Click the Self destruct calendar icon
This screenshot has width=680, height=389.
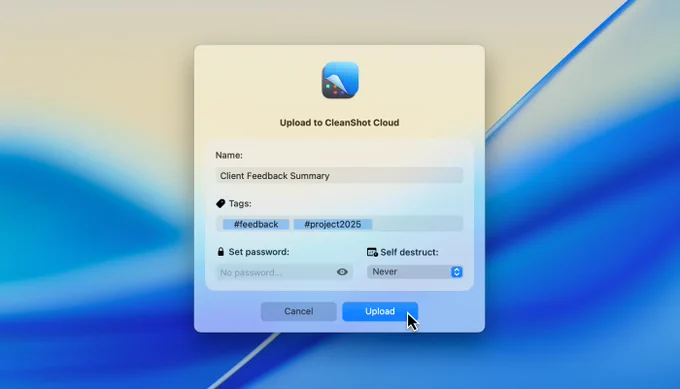372,252
